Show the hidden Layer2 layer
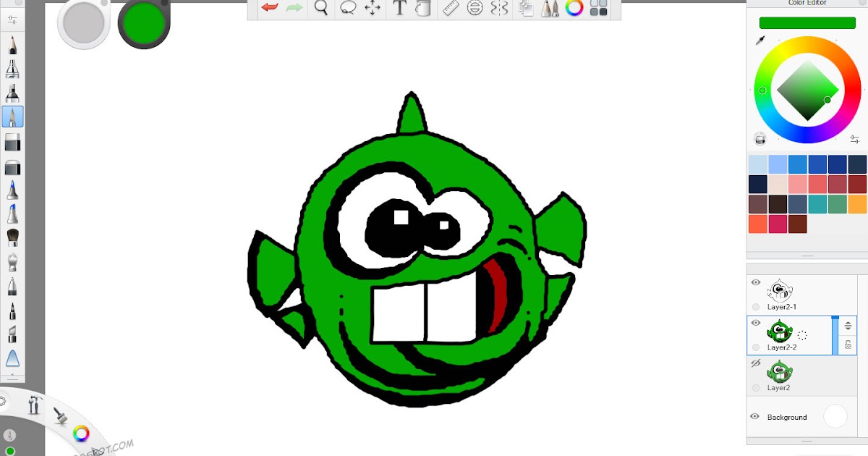 pyautogui.click(x=756, y=363)
